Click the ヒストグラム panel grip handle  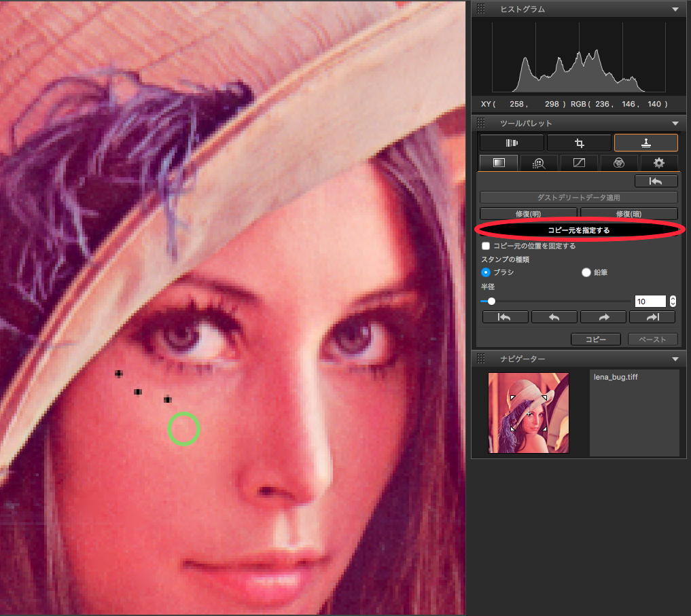[x=481, y=9]
